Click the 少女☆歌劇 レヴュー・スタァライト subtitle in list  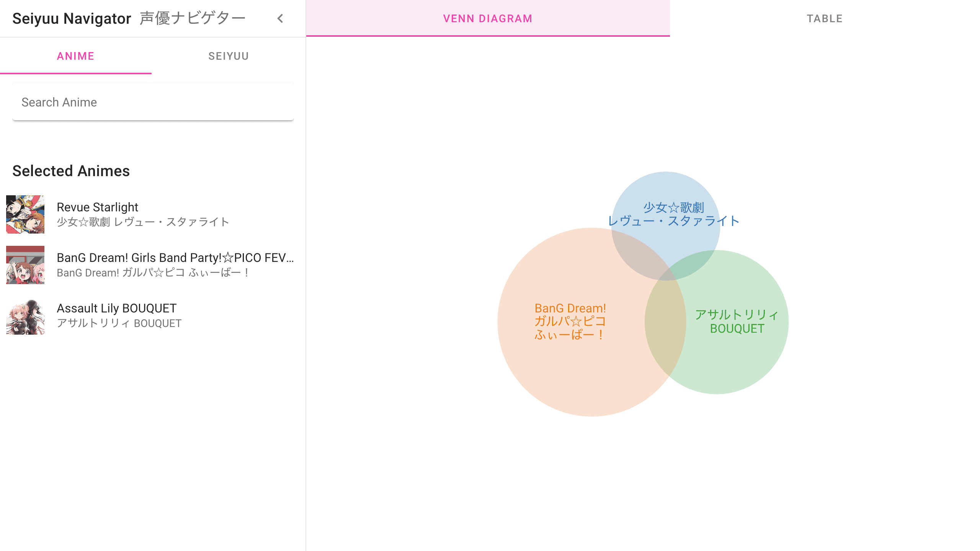[143, 222]
